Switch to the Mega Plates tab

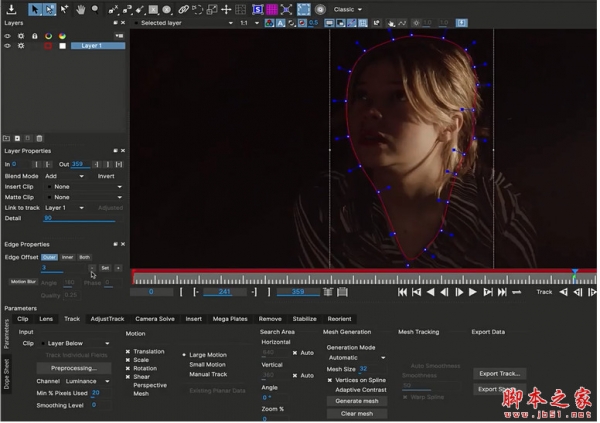230,320
